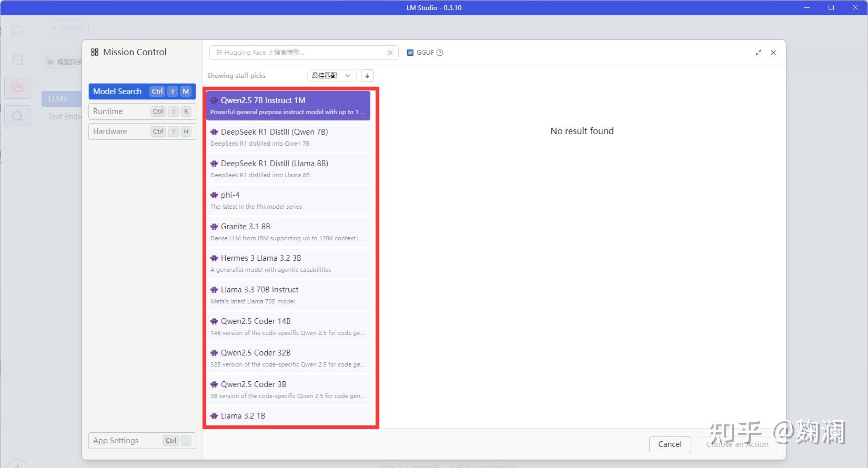
Task: Click the DeepSeek R1 Distill (Llama 8B) icon
Action: (214, 164)
